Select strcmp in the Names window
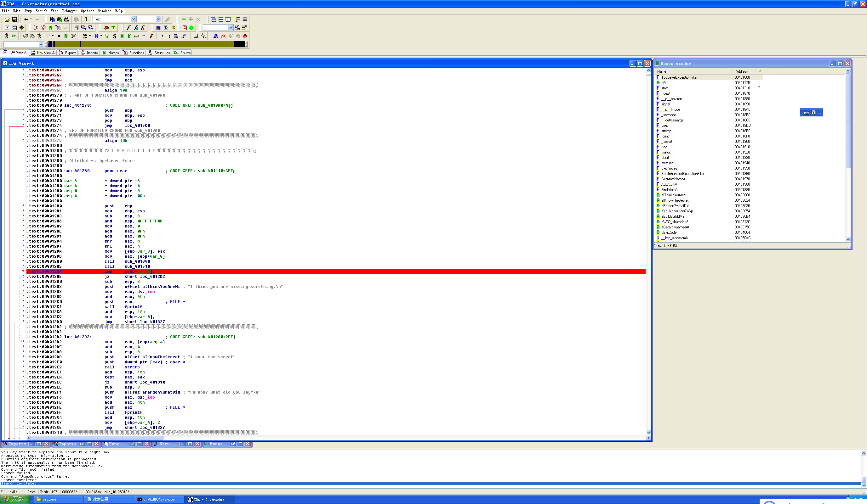The height and width of the screenshot is (504, 867). (666, 131)
